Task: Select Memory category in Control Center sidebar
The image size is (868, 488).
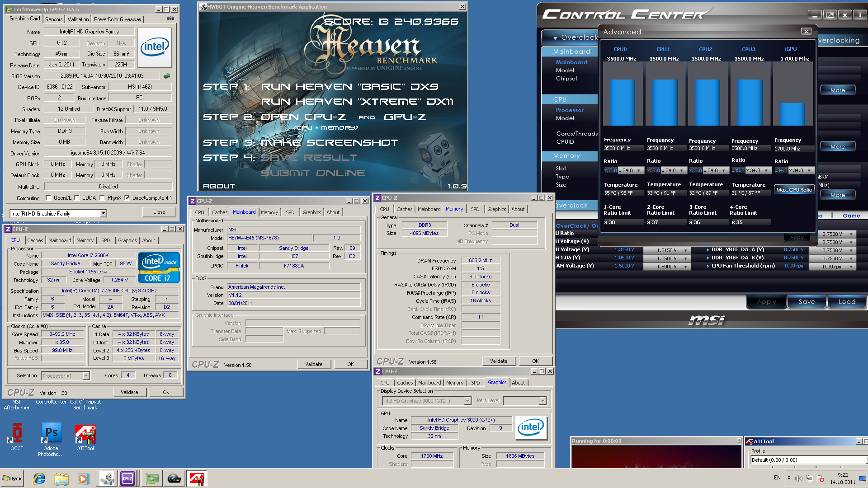Action: [x=570, y=156]
